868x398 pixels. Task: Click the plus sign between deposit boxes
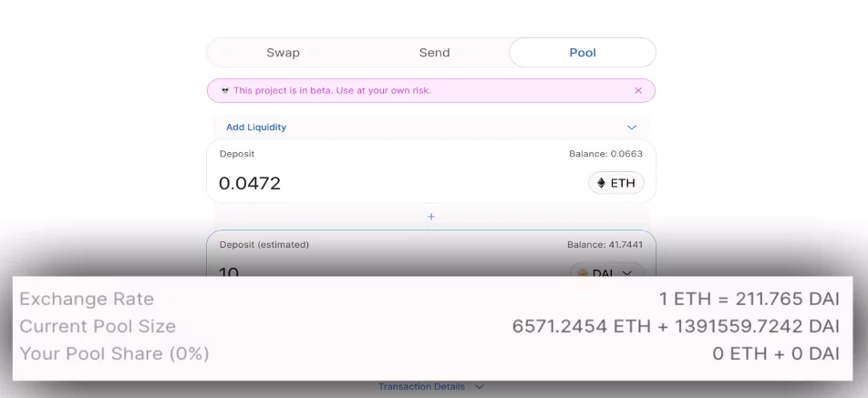pos(431,217)
